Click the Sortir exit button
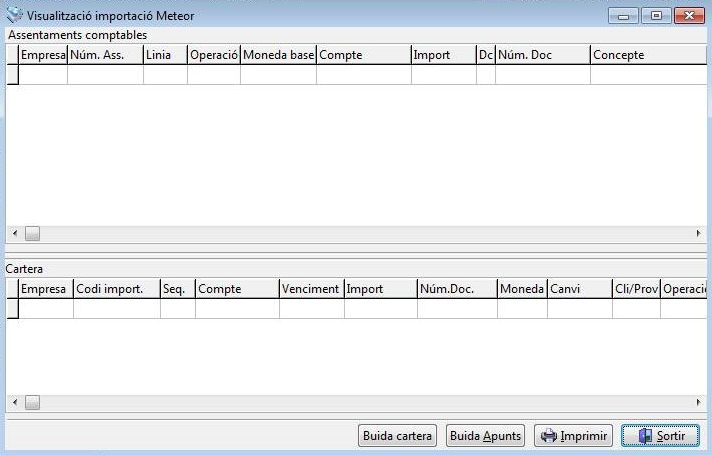 [660, 435]
